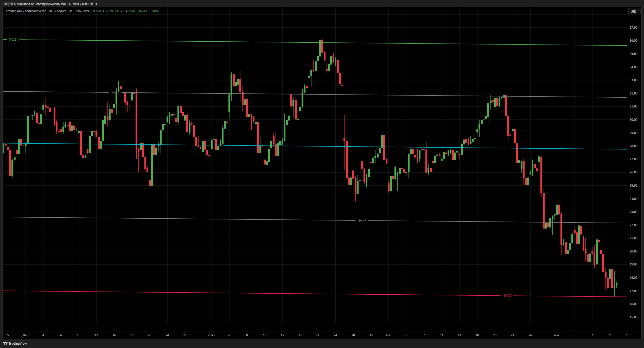Click the 15.00 price axis label
This screenshot has height=348, width=644.
click(633, 317)
